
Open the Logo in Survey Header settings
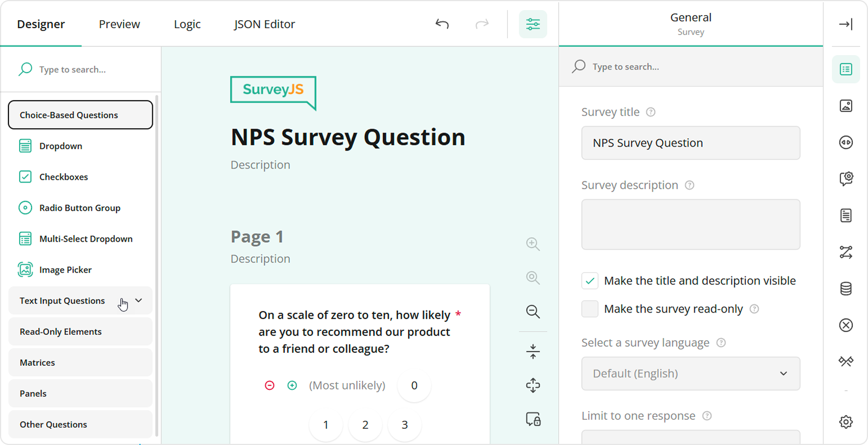point(846,106)
